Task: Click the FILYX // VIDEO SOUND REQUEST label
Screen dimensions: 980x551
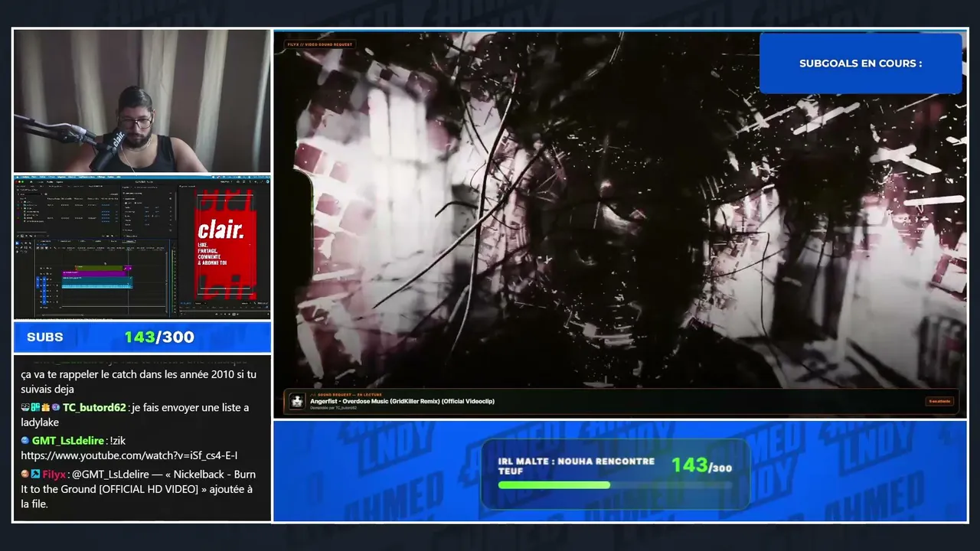Action: [320, 45]
